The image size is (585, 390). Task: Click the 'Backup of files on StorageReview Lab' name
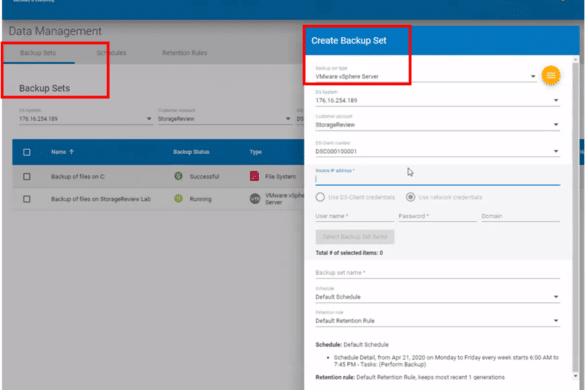101,199
